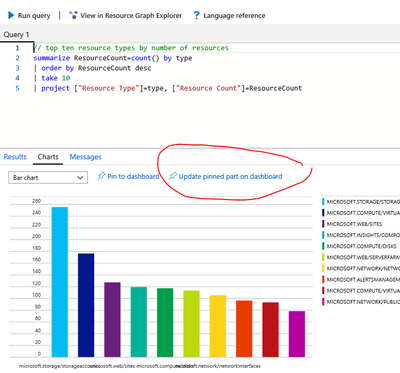
Task: Click the teal INSIGHTS legend swatch
Action: (x=323, y=235)
